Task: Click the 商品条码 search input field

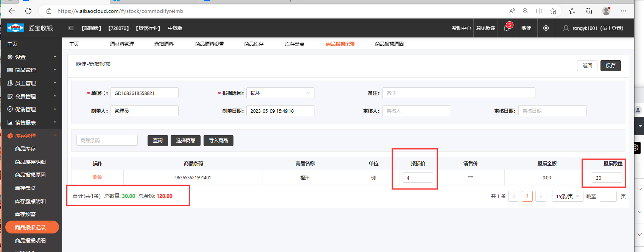Action: coord(107,140)
